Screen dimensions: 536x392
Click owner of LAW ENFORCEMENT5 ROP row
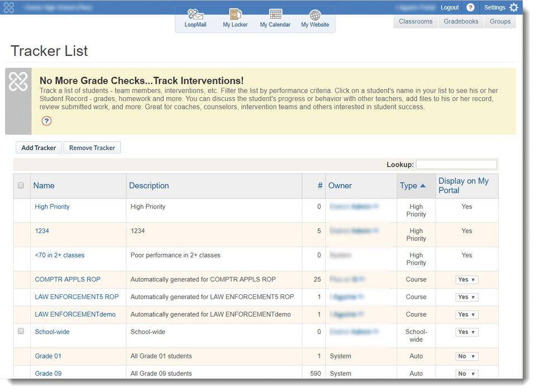pyautogui.click(x=346, y=297)
